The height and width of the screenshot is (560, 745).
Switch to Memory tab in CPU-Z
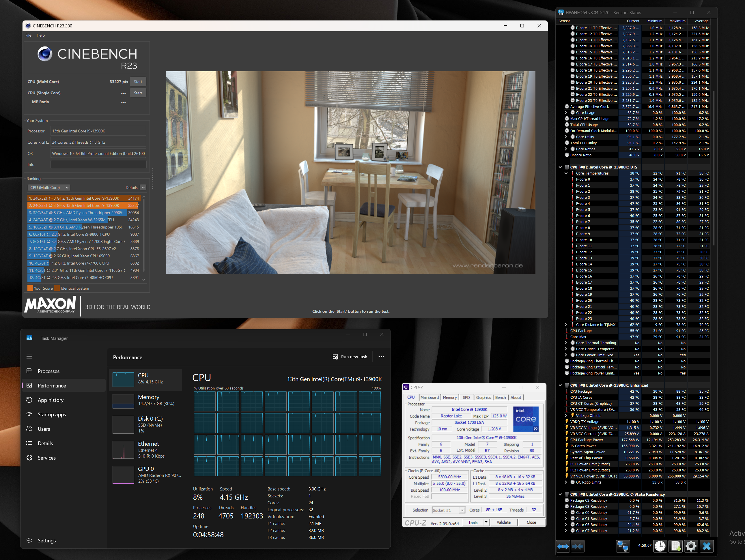450,398
